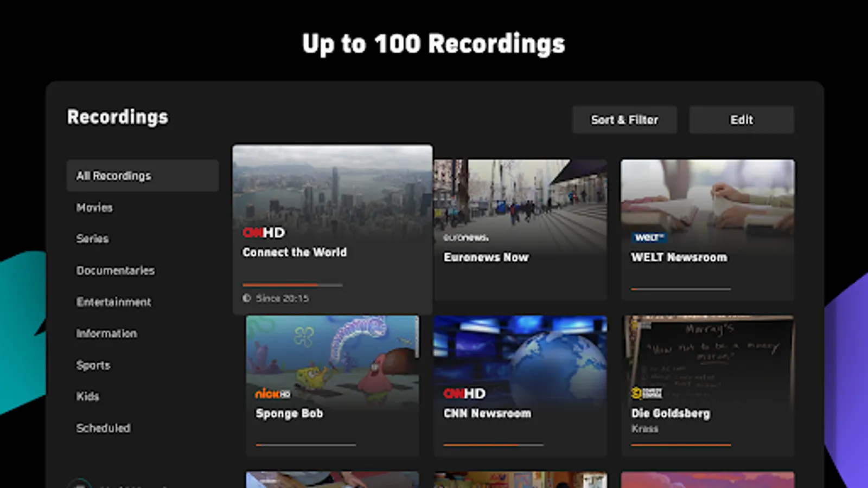Open the Sort & Filter options
This screenshot has width=868, height=488.
tap(624, 120)
